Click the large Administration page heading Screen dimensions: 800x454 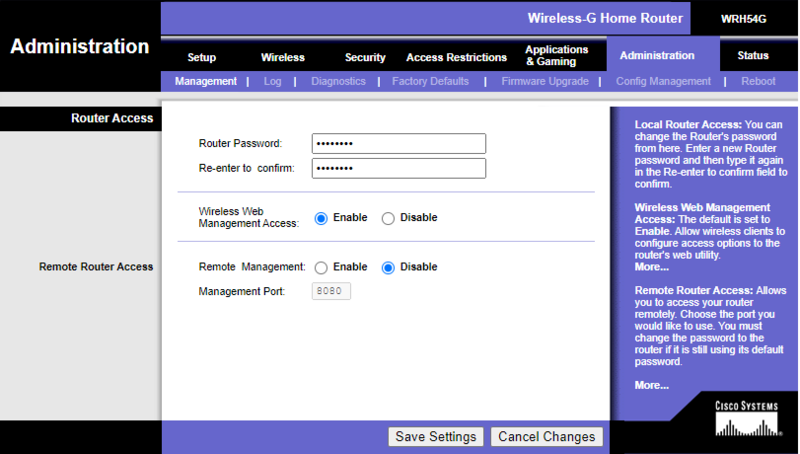tap(80, 46)
